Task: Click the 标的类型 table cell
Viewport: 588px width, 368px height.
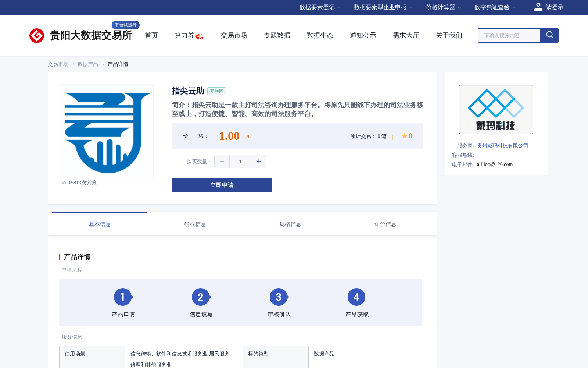Action: point(276,357)
